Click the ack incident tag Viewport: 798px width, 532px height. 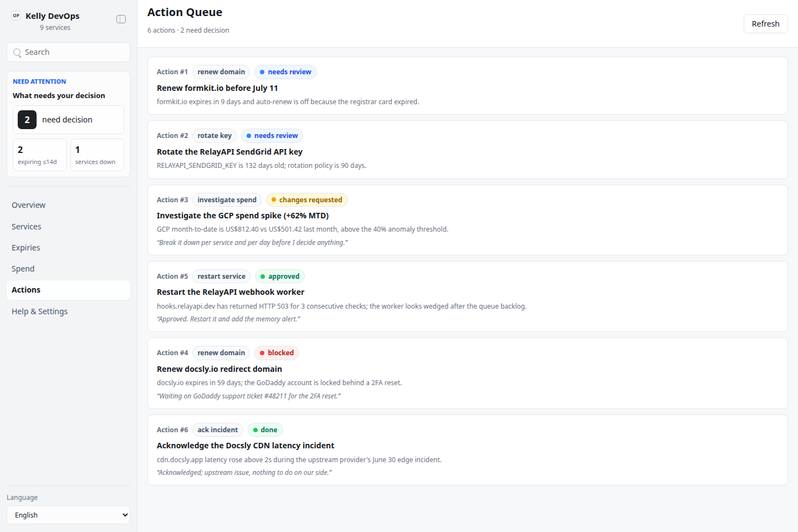tap(218, 430)
